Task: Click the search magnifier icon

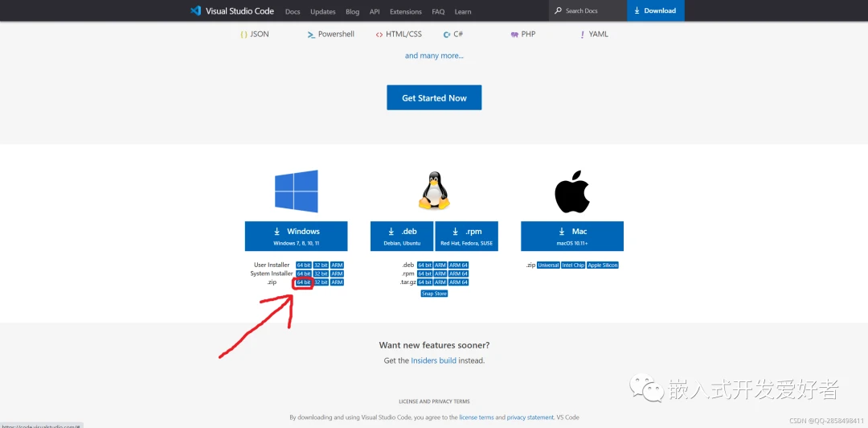Action: pyautogui.click(x=558, y=10)
